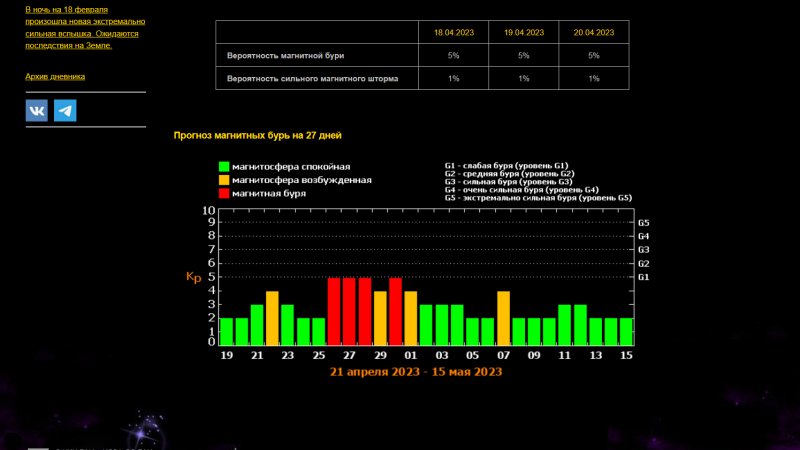The height and width of the screenshot is (450, 800).
Task: Click the date range '21 апреля 2023 - 15 мая 2023'
Action: pyautogui.click(x=416, y=372)
